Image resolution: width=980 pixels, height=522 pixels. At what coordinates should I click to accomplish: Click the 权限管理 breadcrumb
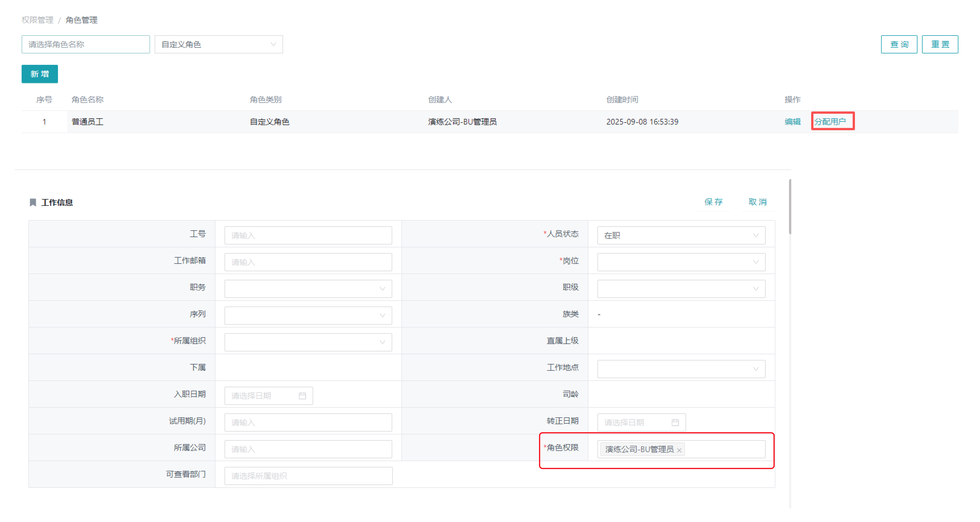click(37, 20)
